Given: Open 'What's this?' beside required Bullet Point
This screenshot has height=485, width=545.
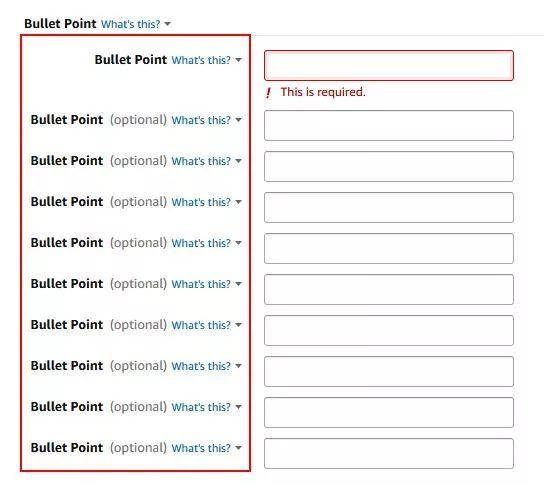Looking at the screenshot, I should [201, 60].
